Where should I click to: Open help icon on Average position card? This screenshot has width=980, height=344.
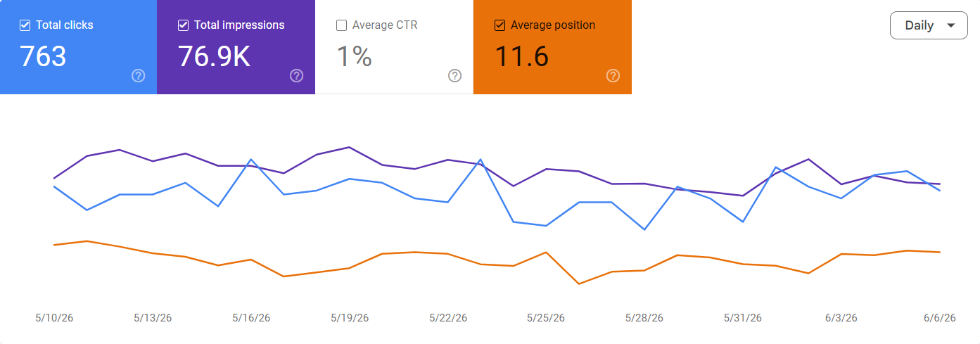[613, 76]
